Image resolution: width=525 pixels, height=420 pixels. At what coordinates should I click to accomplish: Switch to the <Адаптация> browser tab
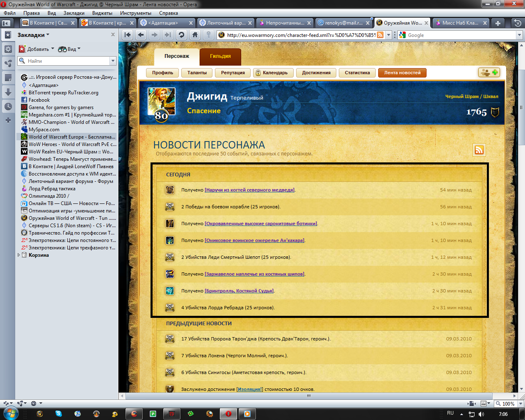pyautogui.click(x=167, y=23)
